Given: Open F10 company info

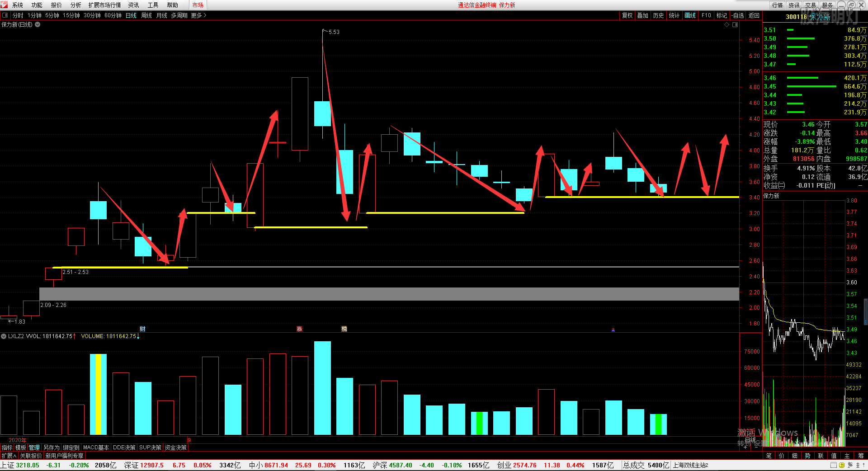Looking at the screenshot, I should (x=706, y=15).
